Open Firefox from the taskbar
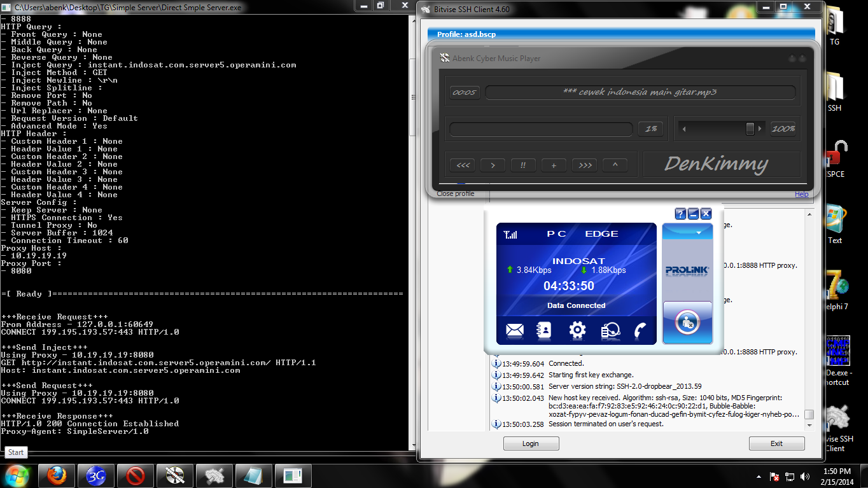Viewport: 868px width, 488px height. click(57, 475)
